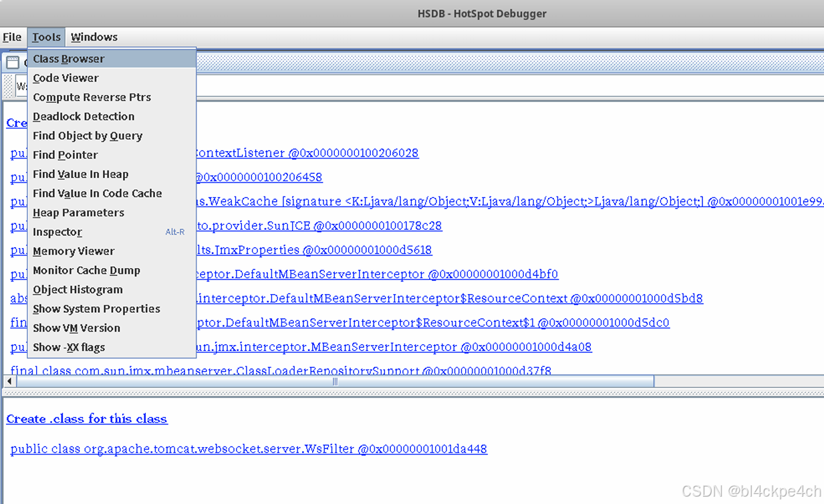The height and width of the screenshot is (504, 824).
Task: Choose Show System Properties
Action: coord(112,309)
